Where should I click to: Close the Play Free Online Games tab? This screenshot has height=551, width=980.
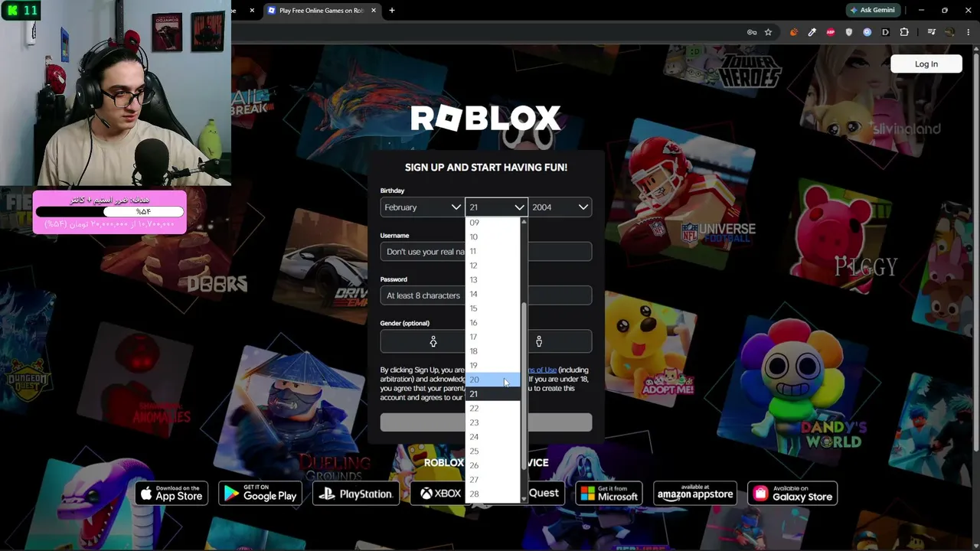tap(374, 10)
